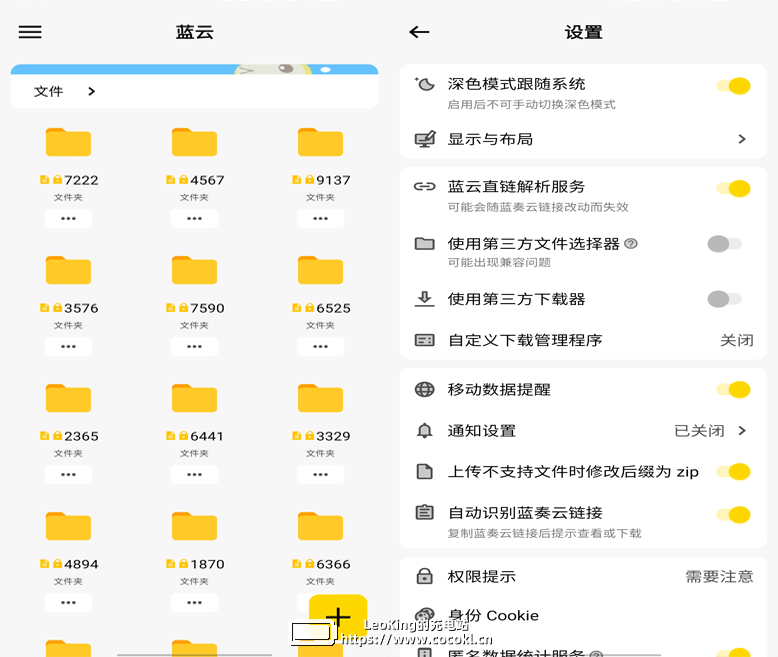Open 显示与布局 chevron
Image resolution: width=778 pixels, height=657 pixels.
[x=742, y=139]
